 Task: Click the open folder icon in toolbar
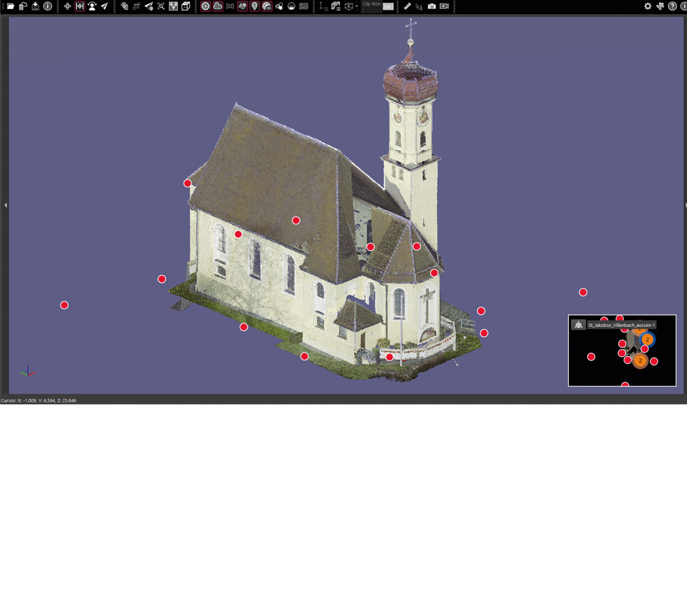coord(10,6)
